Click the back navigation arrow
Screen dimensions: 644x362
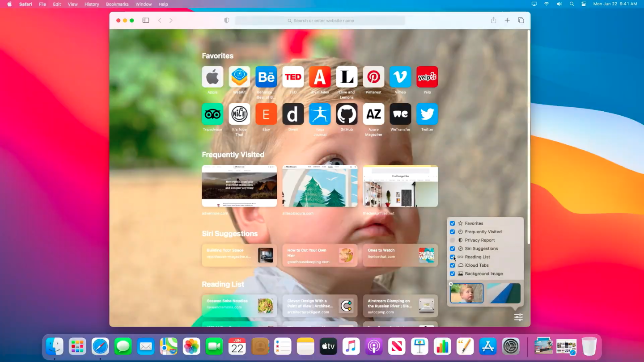tap(160, 20)
